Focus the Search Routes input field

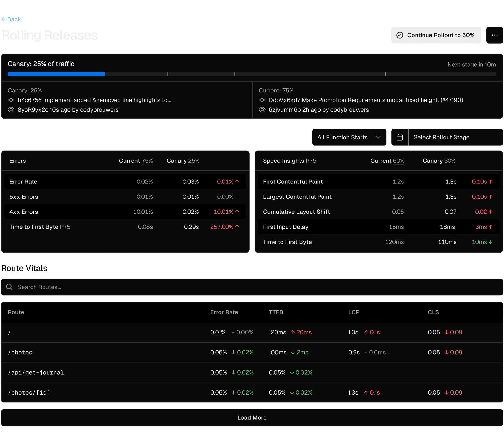[257, 287]
